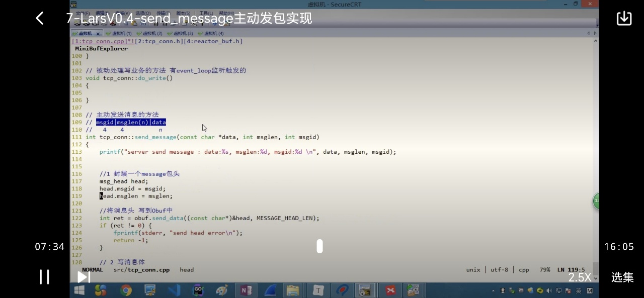644x298 pixels.
Task: Launch VS Code from the taskbar
Action: [174, 290]
